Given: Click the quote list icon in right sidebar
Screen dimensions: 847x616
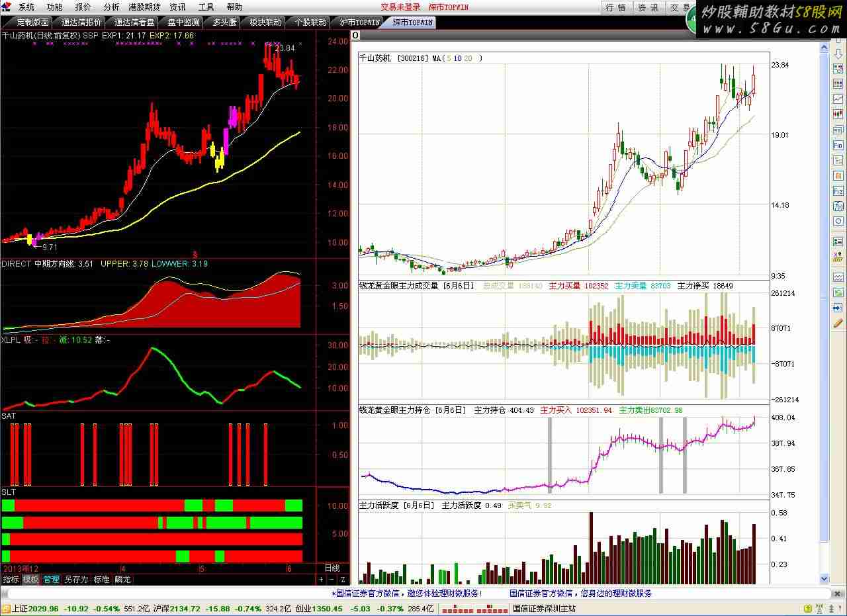Looking at the screenshot, I should 838,68.
